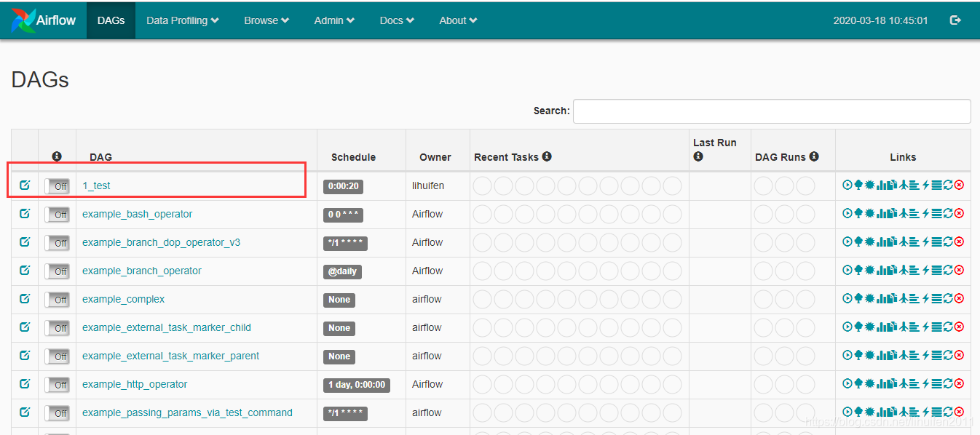Open example_branch_dop_operator_v3 DAG link

[161, 242]
